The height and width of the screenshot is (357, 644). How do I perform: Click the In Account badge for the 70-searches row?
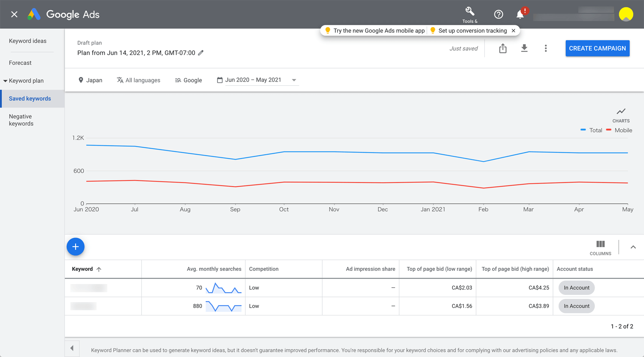point(577,288)
